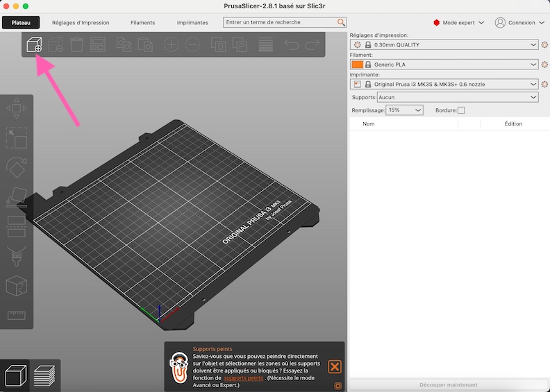
Task: Open the 0.30mm QUALITY print settings dropdown
Action: tap(444, 45)
